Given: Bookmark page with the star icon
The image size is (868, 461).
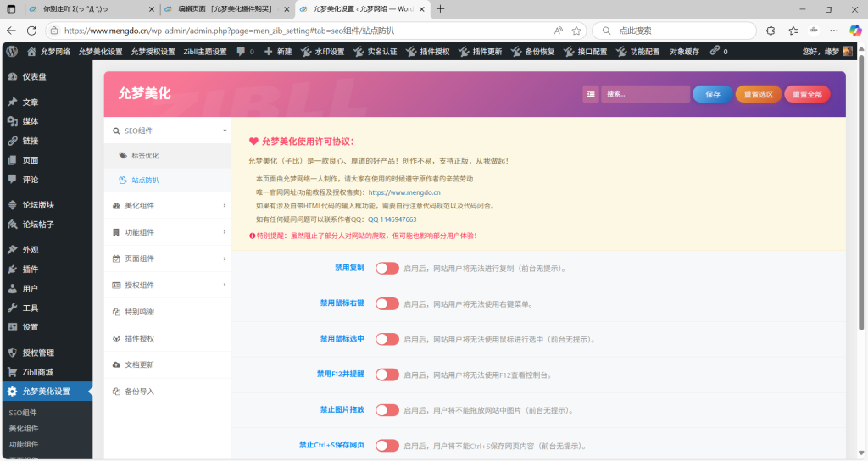Looking at the screenshot, I should click(576, 31).
